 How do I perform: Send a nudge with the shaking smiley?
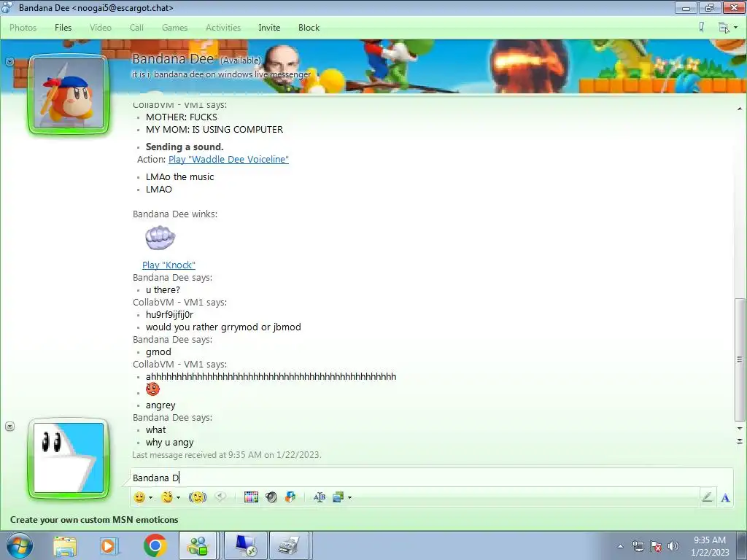pos(197,497)
